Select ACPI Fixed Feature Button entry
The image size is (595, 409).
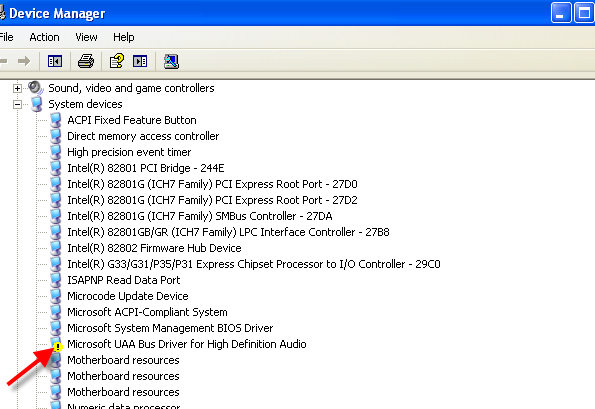click(132, 120)
